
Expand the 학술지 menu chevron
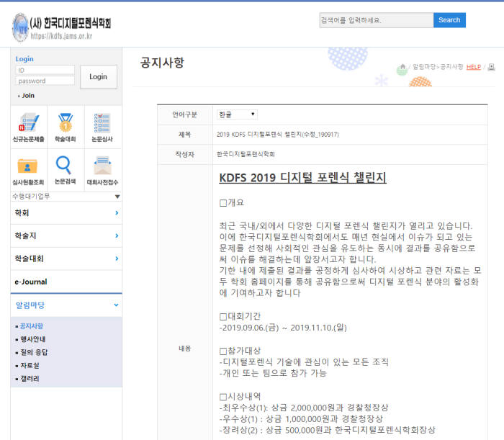coord(117,235)
